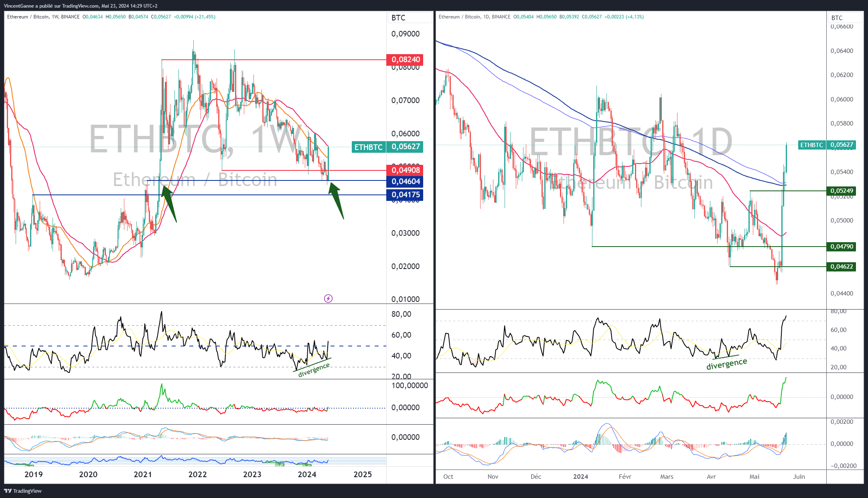Select the red 0,08240 resistance price label

pyautogui.click(x=406, y=60)
